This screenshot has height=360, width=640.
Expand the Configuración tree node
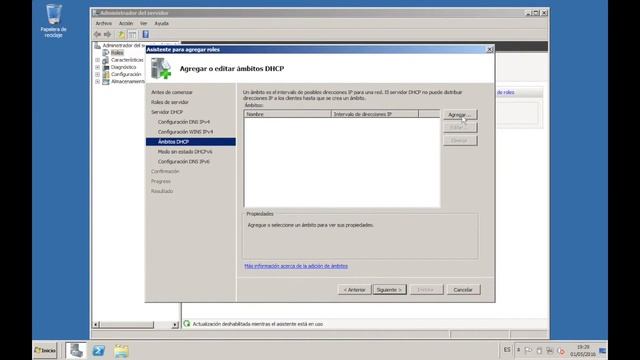(x=98, y=75)
